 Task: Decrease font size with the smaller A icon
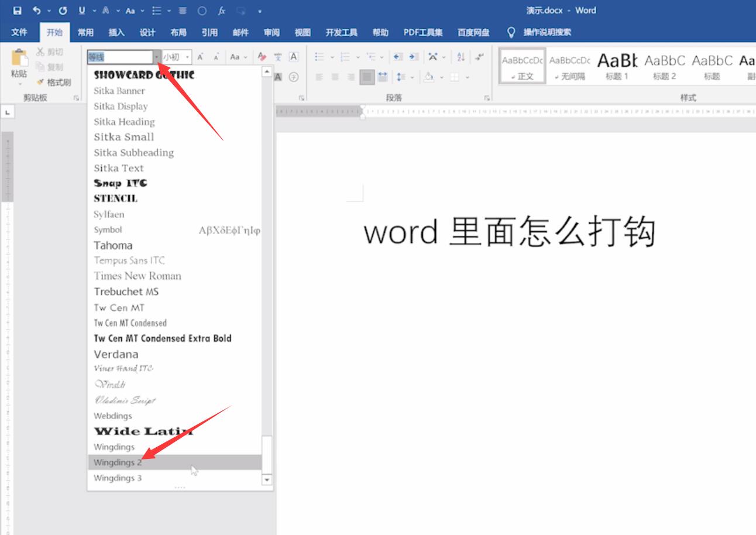(217, 57)
